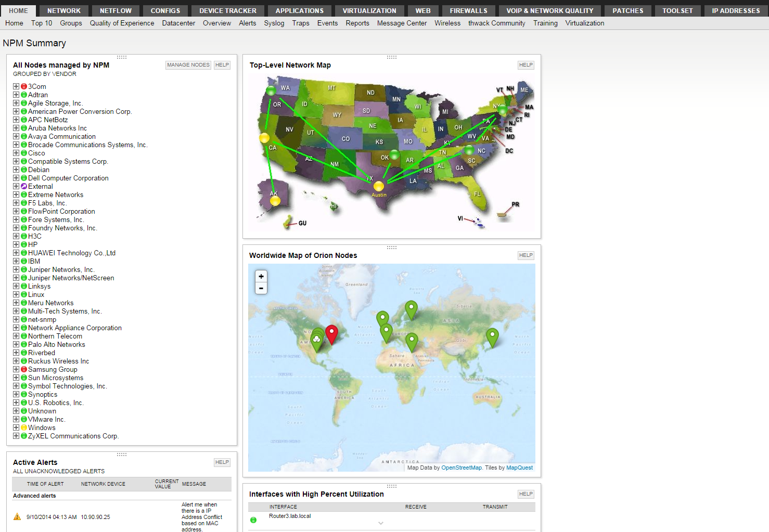Grab the Active Alerts panel drag handle

click(x=122, y=455)
